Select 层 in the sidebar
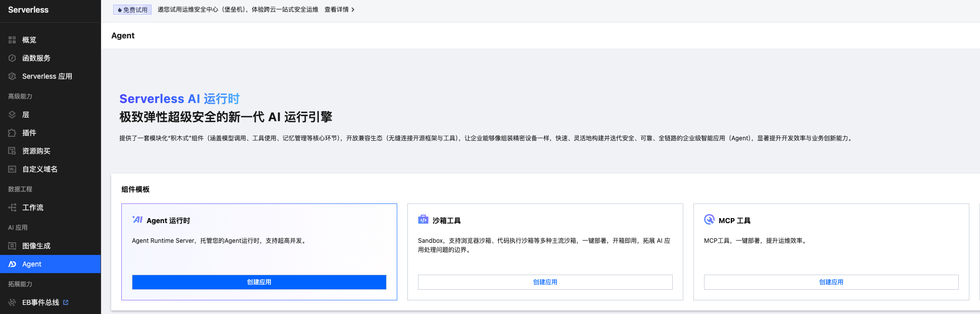 [x=51, y=115]
